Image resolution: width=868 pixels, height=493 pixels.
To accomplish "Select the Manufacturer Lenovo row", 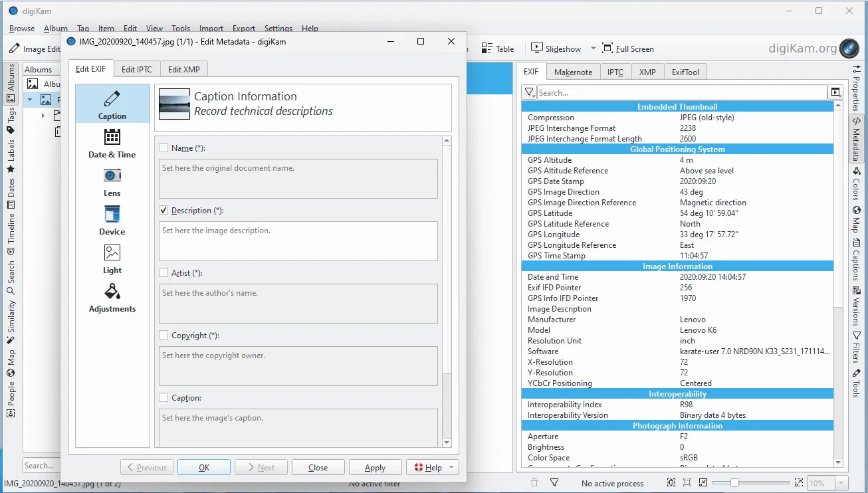I will [677, 320].
